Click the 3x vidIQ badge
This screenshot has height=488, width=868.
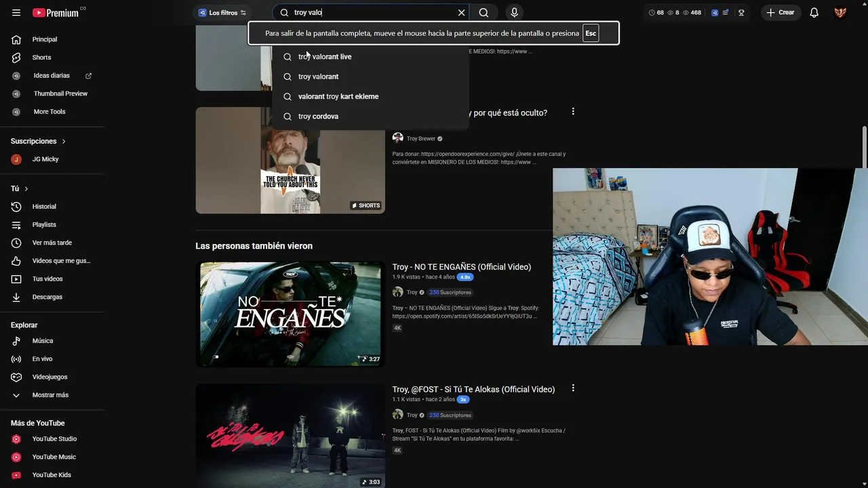pyautogui.click(x=463, y=400)
